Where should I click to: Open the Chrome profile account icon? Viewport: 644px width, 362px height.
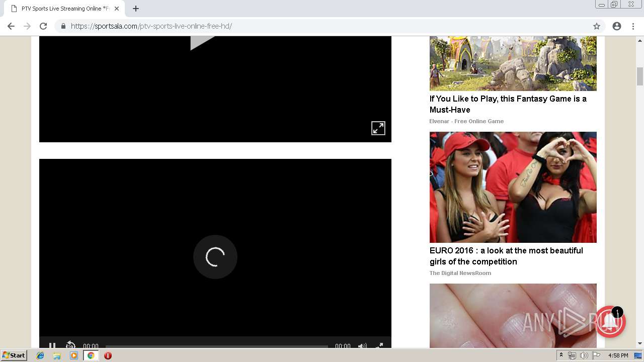(617, 26)
